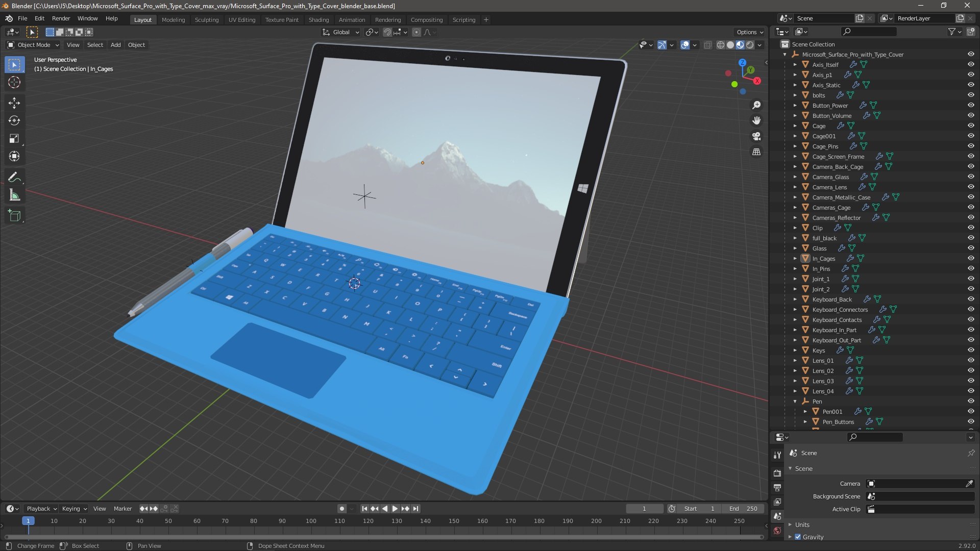
Task: Open the Keying dropdown in the timeline
Action: coord(75,509)
